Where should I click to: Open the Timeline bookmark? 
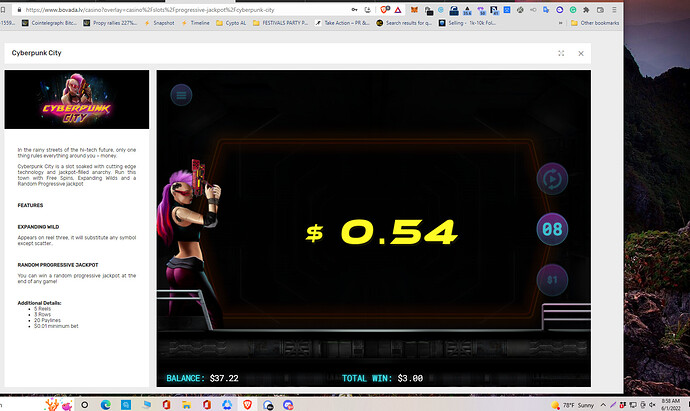pyautogui.click(x=195, y=23)
